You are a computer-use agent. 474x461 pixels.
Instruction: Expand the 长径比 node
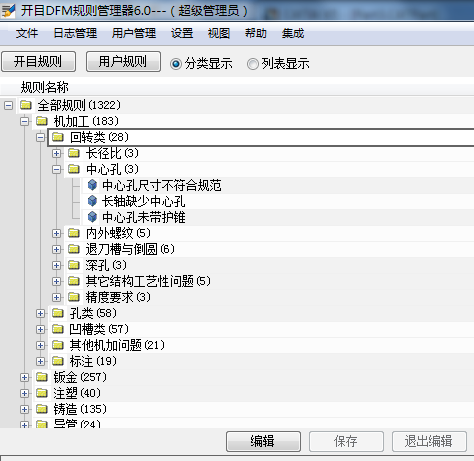coord(56,154)
